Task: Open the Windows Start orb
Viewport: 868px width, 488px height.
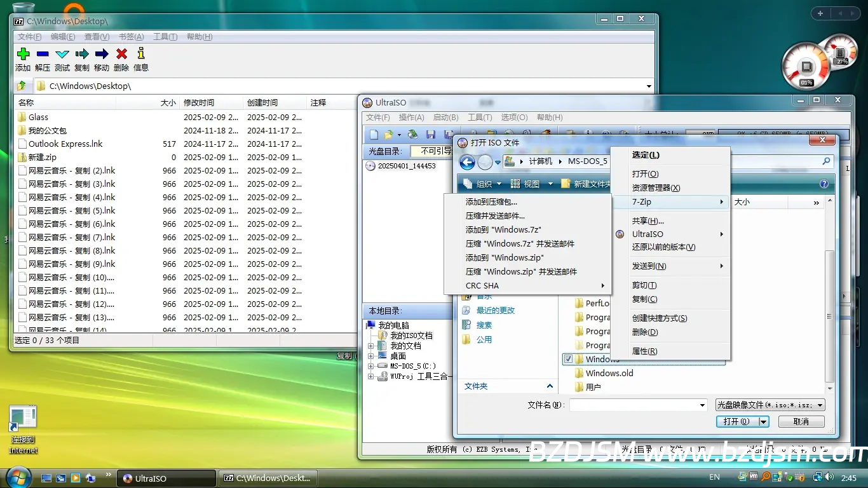Action: click(x=17, y=477)
